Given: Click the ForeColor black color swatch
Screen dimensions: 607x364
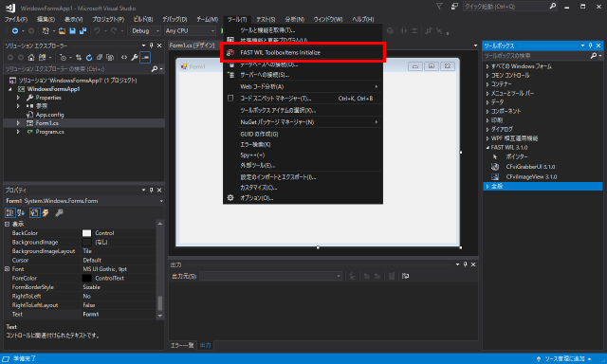Looking at the screenshot, I should pyautogui.click(x=86, y=278).
